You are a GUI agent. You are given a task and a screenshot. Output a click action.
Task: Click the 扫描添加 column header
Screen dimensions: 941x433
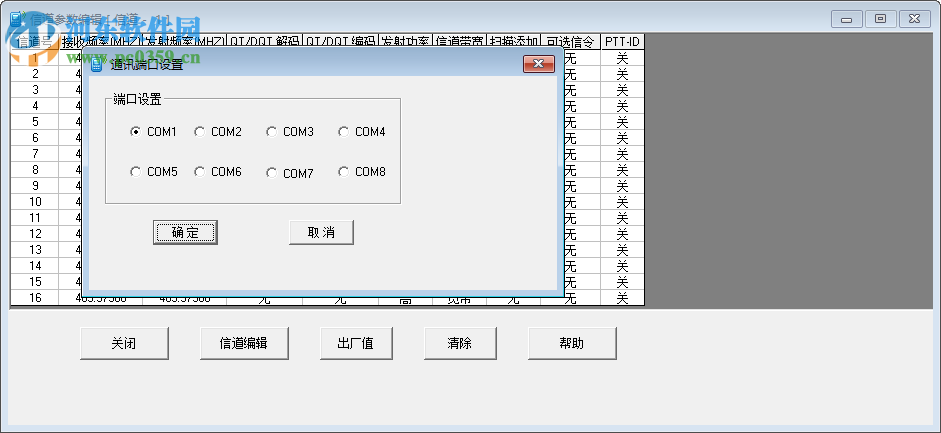point(514,42)
